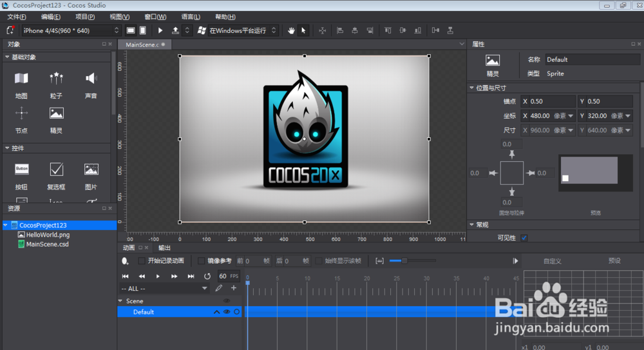This screenshot has width=644, height=350.
Task: Switch to landscape orientation icon
Action: coord(131,30)
